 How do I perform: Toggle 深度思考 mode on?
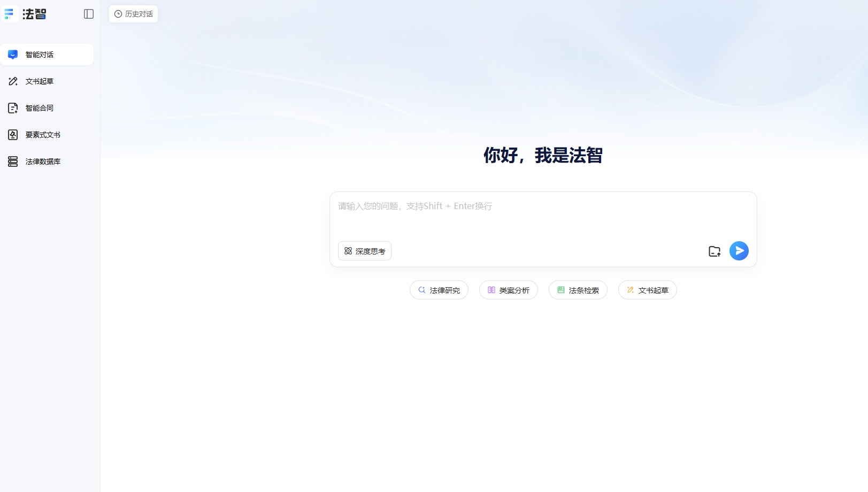pos(364,251)
